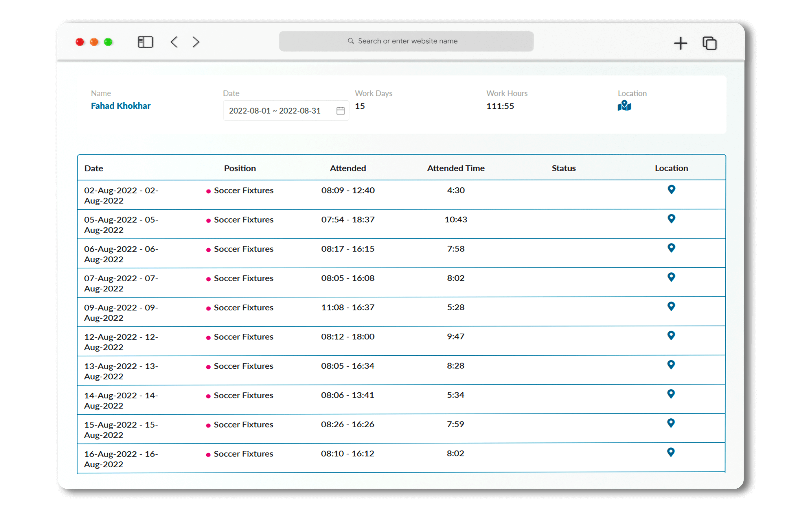Screen dimensions: 798x532
Task: Open a new tab with plus icon
Action: click(680, 43)
